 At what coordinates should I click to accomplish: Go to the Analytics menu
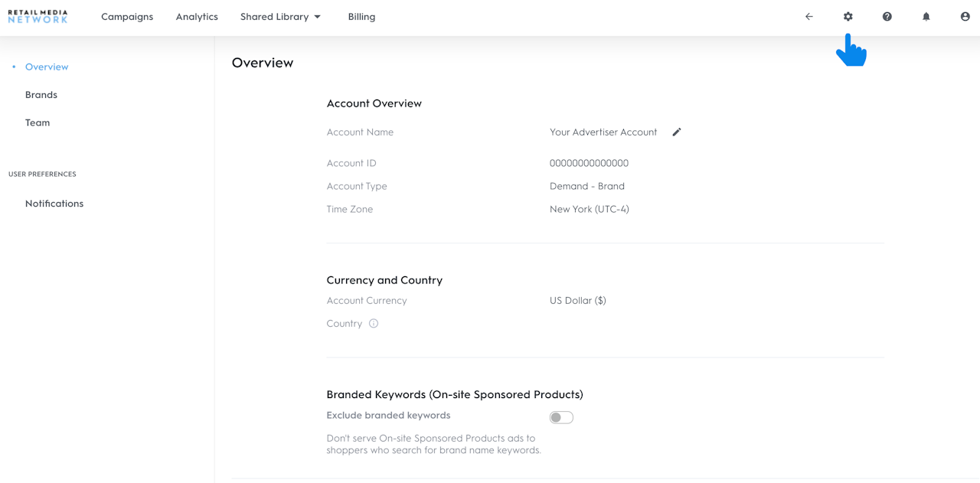pos(197,17)
